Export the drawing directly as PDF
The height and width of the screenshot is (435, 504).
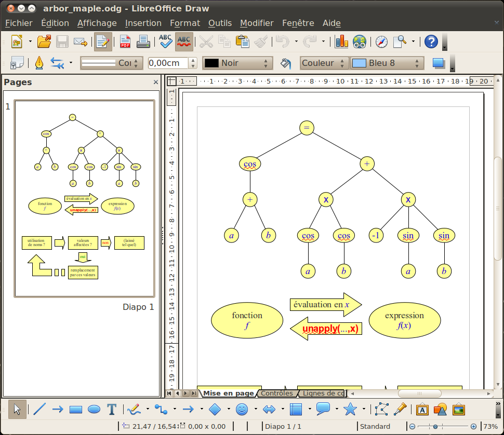125,42
